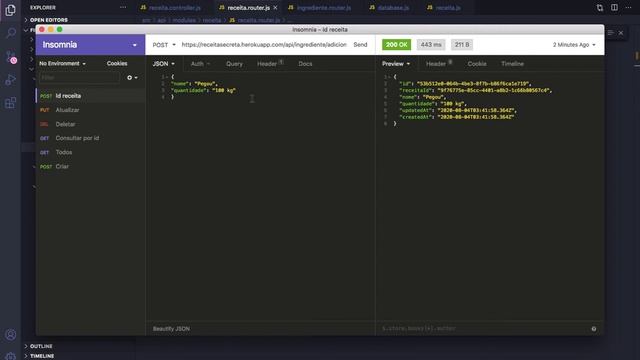Click the "quantidade" line in the request body
The width and height of the screenshot is (640, 360).
[203, 91]
